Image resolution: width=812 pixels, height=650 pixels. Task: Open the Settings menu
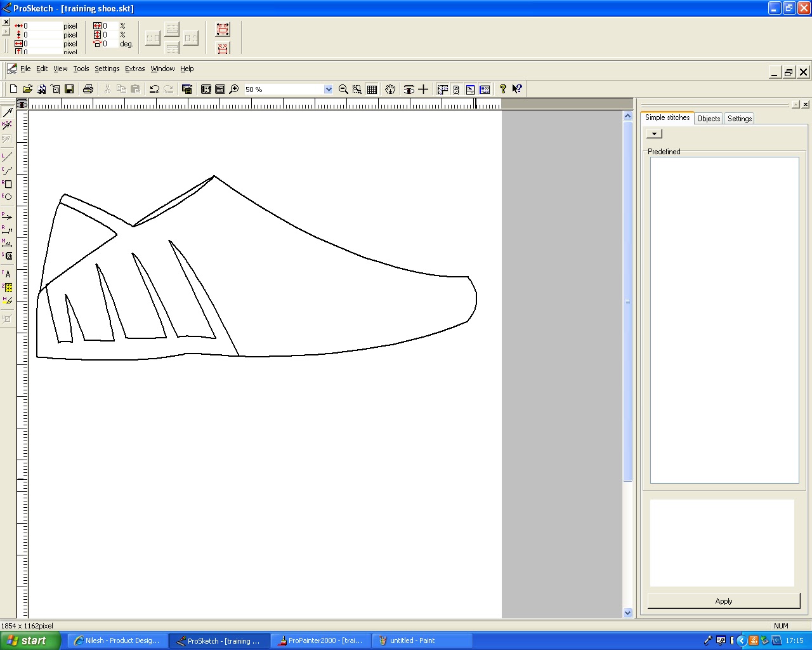tap(107, 69)
